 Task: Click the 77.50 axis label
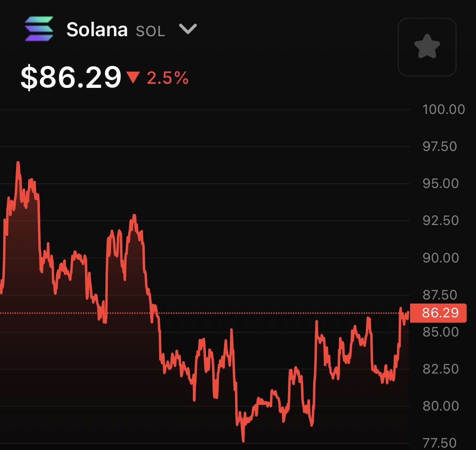pos(440,443)
